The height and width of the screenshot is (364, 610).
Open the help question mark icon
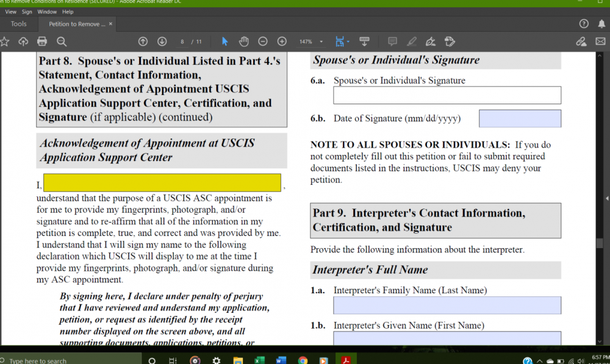(584, 24)
